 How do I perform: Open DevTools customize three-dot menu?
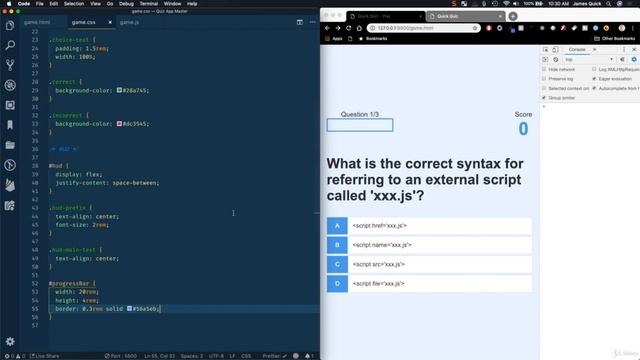[x=624, y=49]
